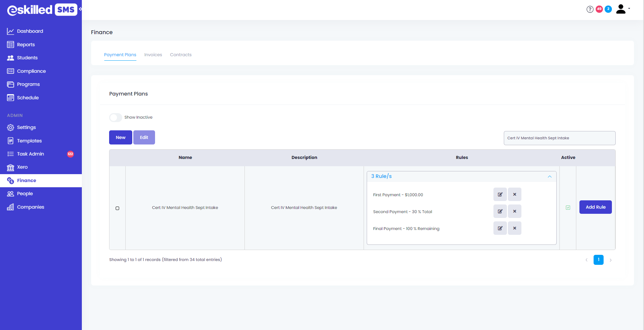Image resolution: width=644 pixels, height=330 pixels.
Task: Click the Edit button
Action: (x=144, y=138)
